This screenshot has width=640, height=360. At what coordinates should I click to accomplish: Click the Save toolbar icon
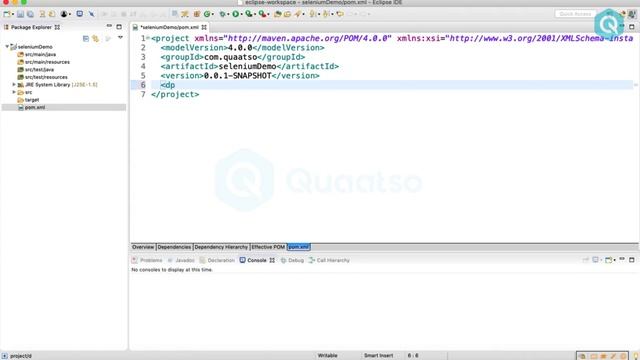point(20,14)
